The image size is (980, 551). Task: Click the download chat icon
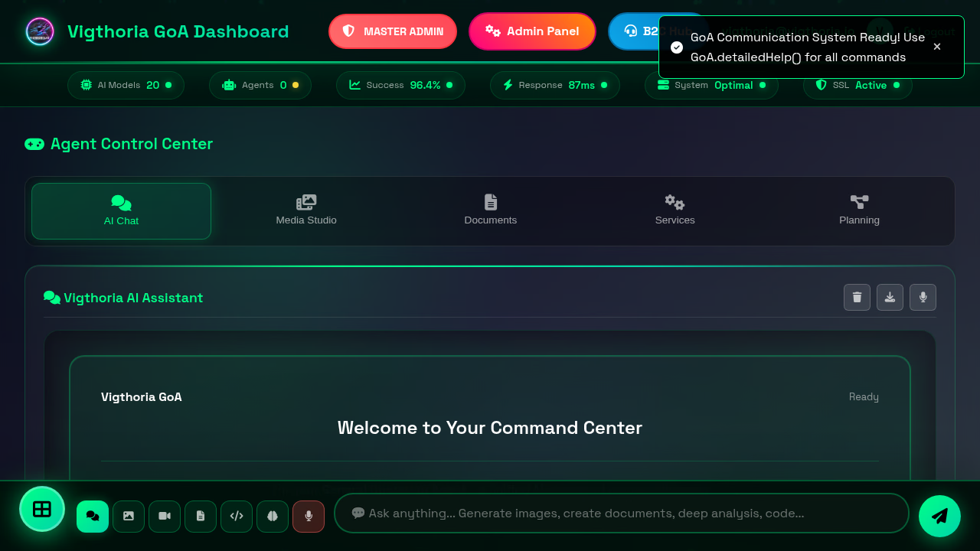click(890, 298)
